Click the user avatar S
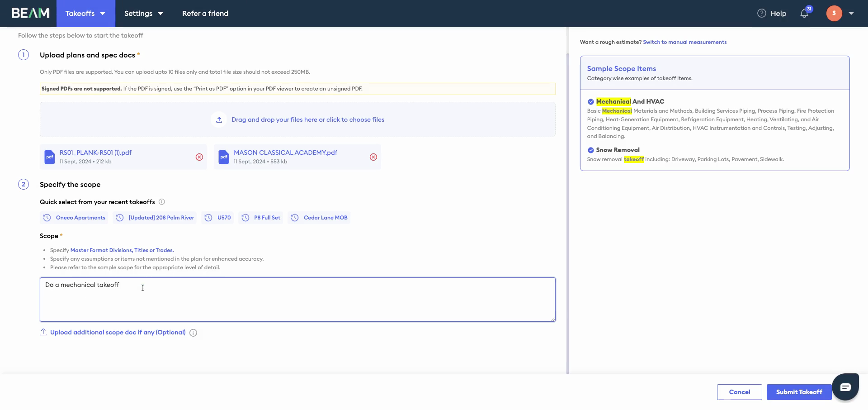The width and height of the screenshot is (868, 410). click(x=834, y=13)
